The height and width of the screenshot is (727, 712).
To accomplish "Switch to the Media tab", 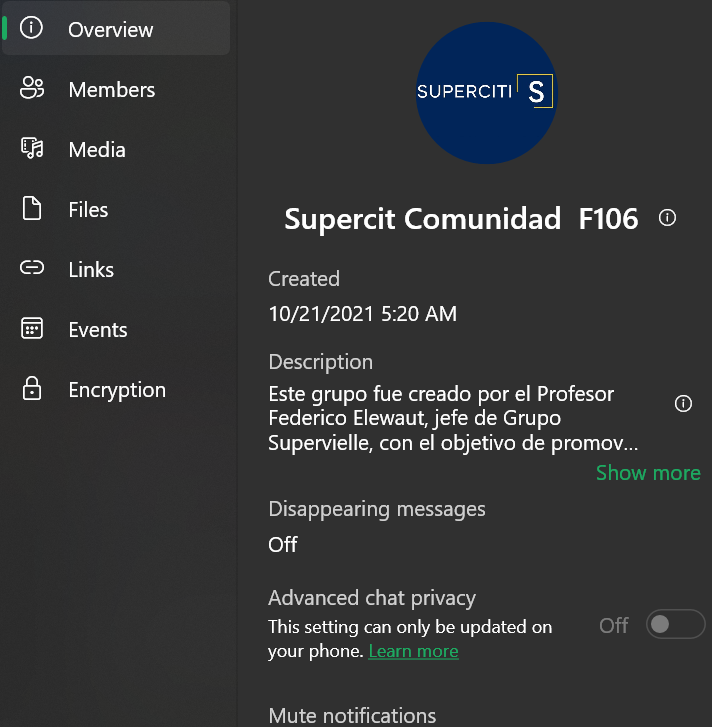I will point(97,150).
